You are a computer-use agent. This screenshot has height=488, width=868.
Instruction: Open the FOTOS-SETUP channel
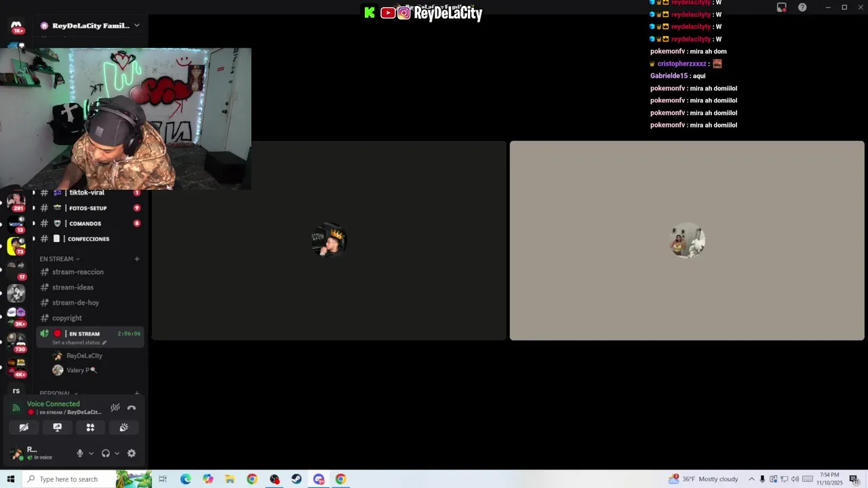click(90, 208)
